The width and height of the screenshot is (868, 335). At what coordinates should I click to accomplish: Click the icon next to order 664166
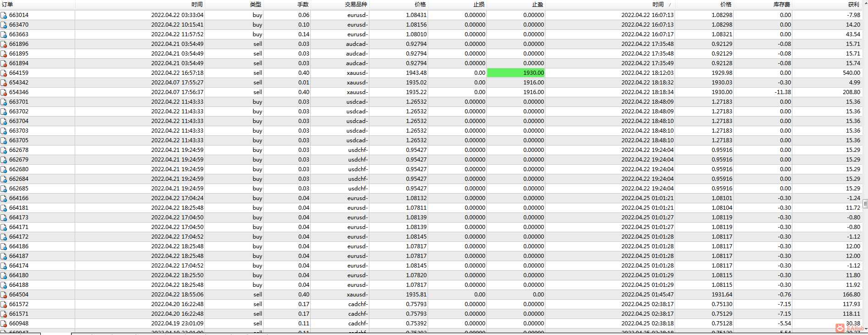[4, 198]
